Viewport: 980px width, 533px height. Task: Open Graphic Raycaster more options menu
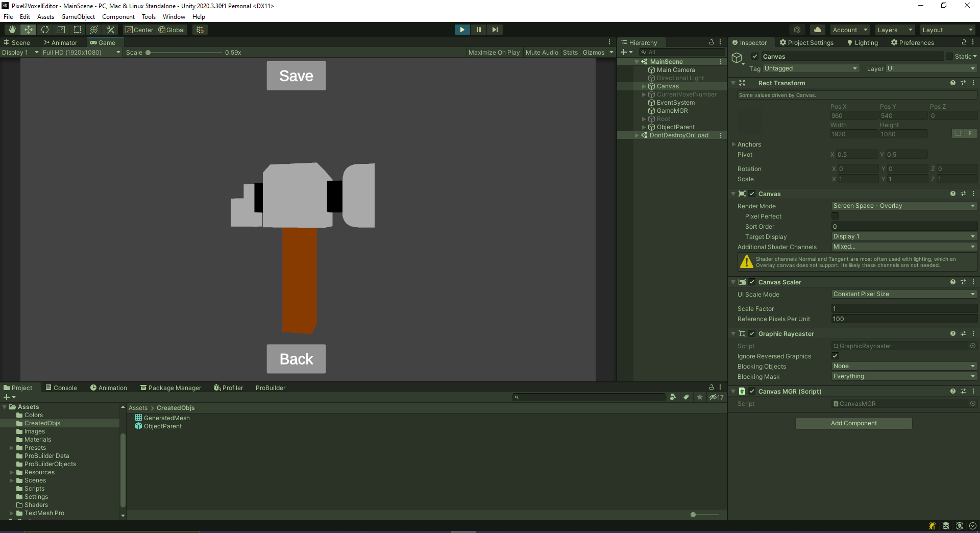click(x=973, y=334)
